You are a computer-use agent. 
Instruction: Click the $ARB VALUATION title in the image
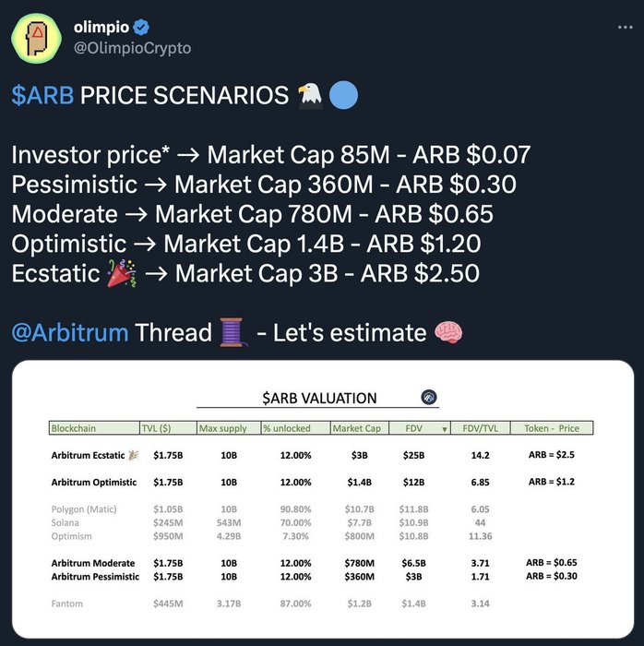(319, 399)
